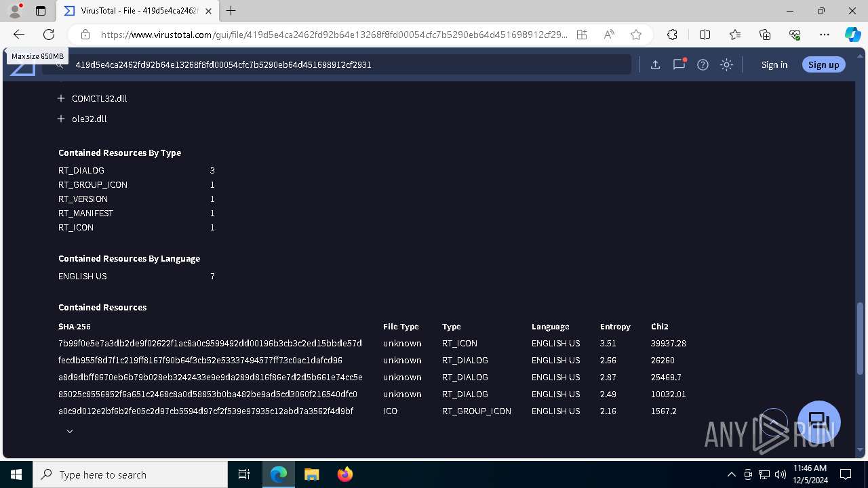Select the resource hash starting a0c9d012e2bf
This screenshot has height=488, width=868.
(x=205, y=411)
